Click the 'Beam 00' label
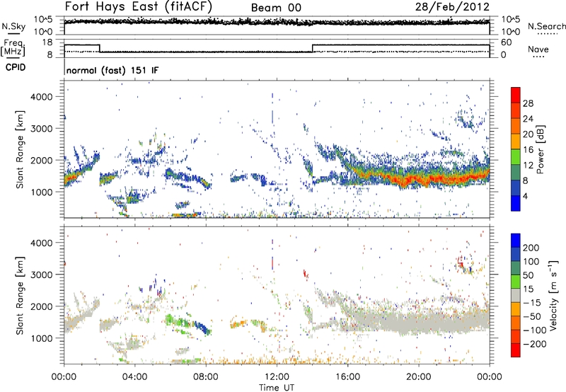 click(276, 8)
